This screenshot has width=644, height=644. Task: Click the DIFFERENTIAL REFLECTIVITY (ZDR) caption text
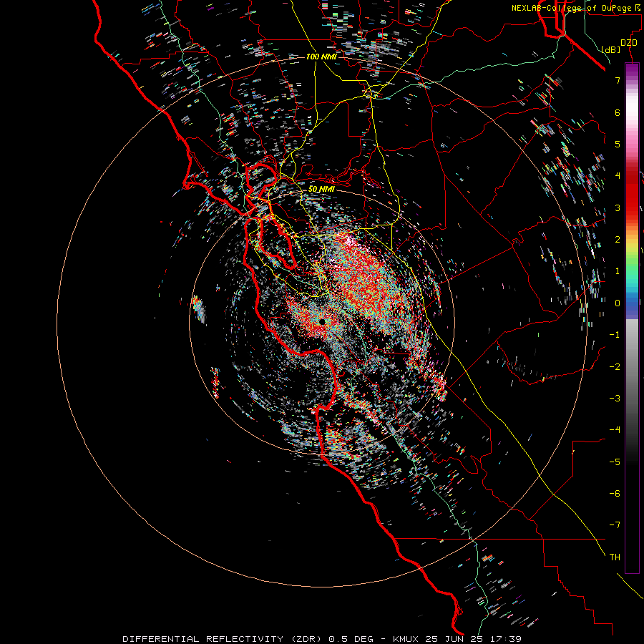click(x=222, y=639)
